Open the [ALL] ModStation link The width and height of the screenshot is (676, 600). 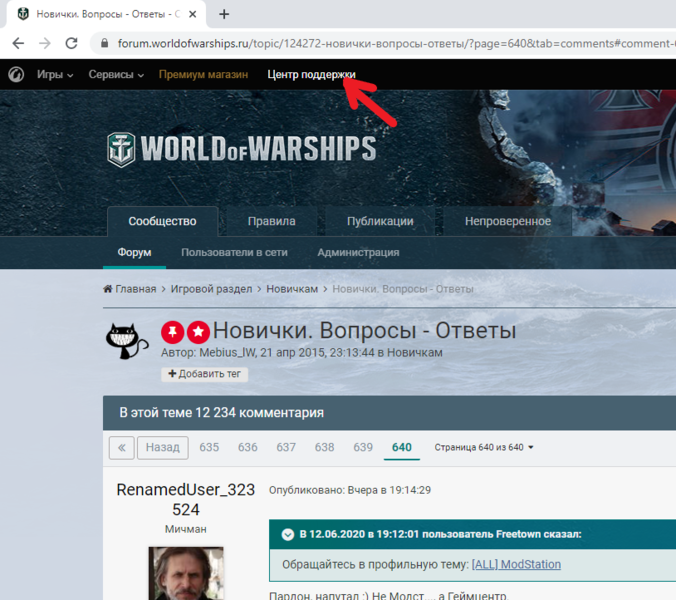point(516,564)
